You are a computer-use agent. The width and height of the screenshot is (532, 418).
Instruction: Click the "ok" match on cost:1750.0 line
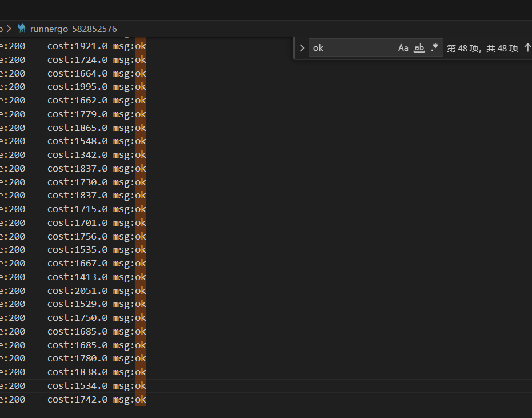[x=140, y=318]
